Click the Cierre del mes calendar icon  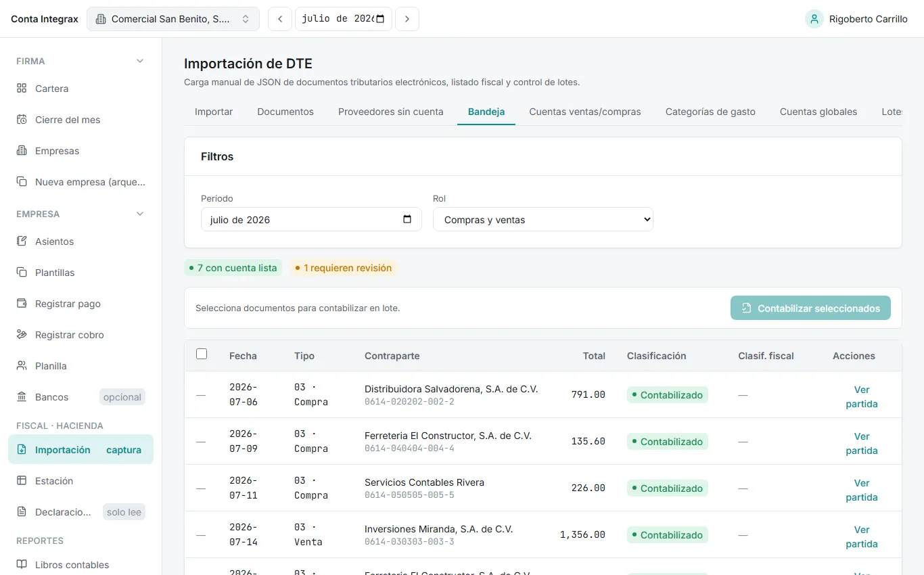pyautogui.click(x=22, y=120)
